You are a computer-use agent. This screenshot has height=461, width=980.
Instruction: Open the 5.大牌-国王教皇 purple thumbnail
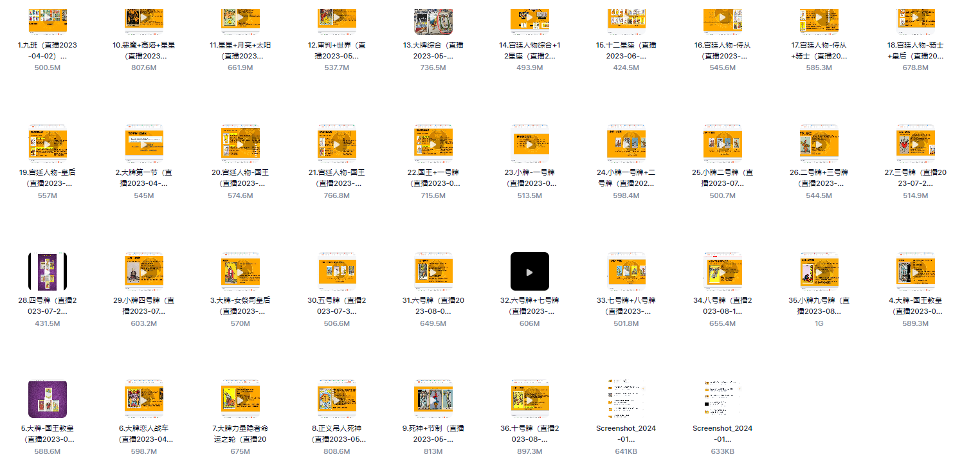[x=48, y=399]
